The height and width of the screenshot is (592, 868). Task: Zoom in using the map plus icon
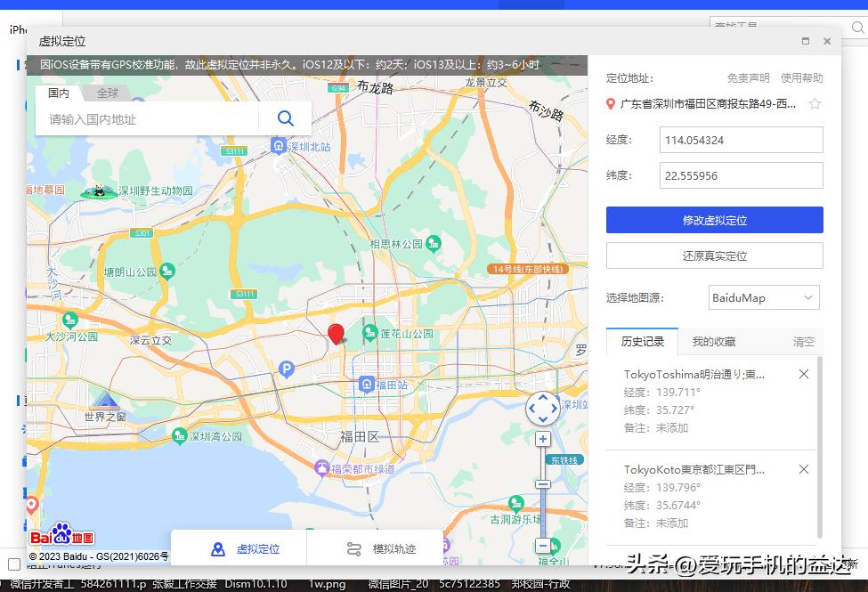[543, 439]
